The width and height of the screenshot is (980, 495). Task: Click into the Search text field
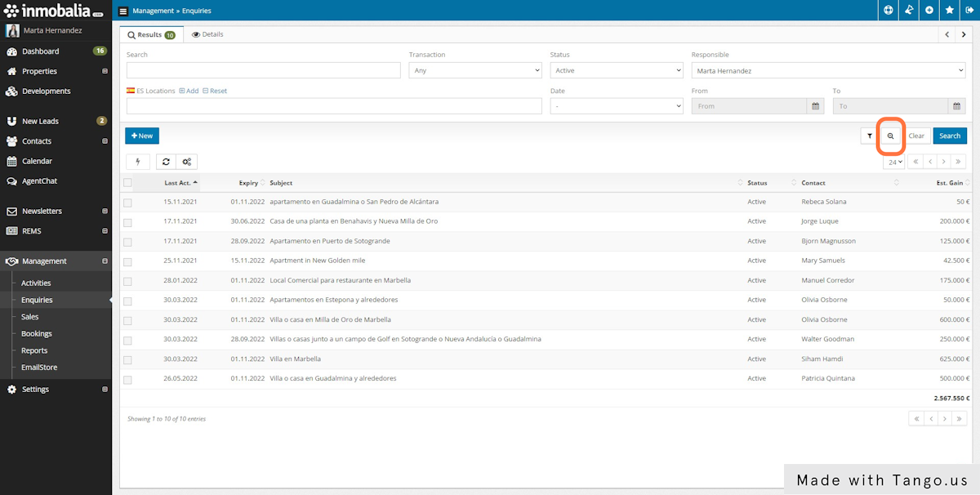(x=263, y=71)
